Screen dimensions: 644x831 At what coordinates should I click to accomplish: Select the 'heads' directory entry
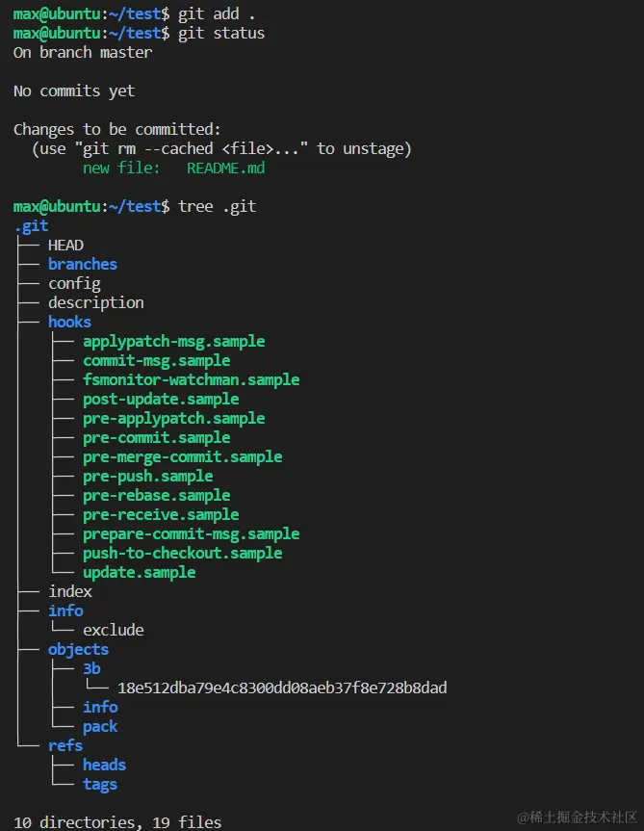(x=104, y=765)
